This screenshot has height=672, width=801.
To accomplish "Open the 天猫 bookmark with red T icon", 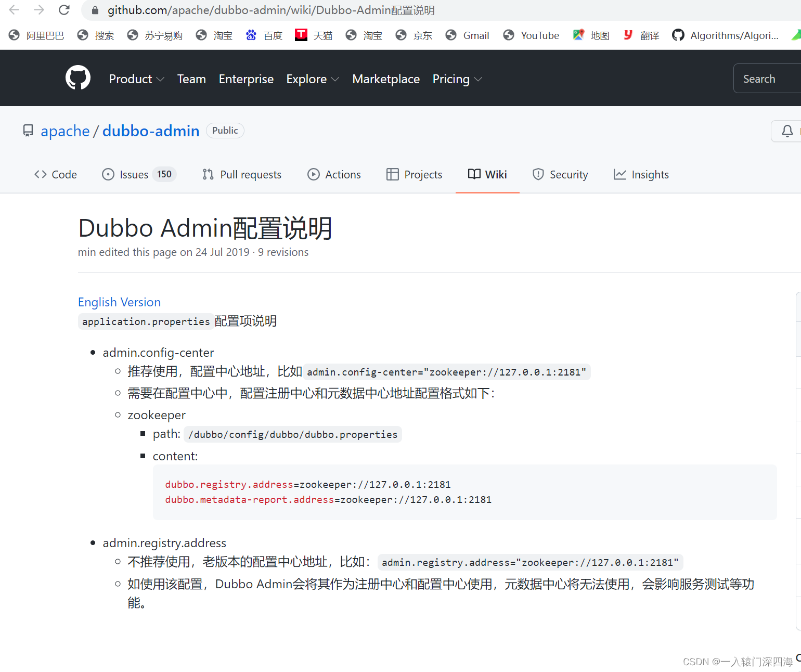I will pos(314,35).
